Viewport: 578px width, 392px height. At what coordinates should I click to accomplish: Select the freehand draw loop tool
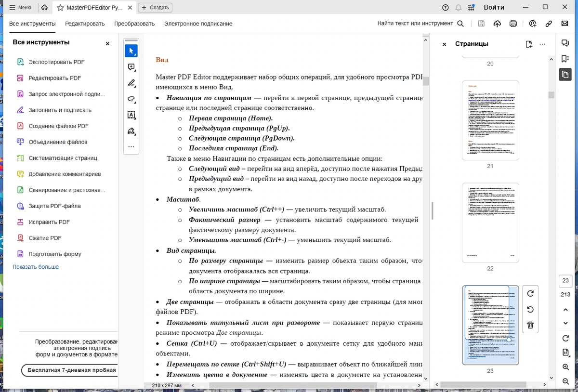pyautogui.click(x=131, y=99)
